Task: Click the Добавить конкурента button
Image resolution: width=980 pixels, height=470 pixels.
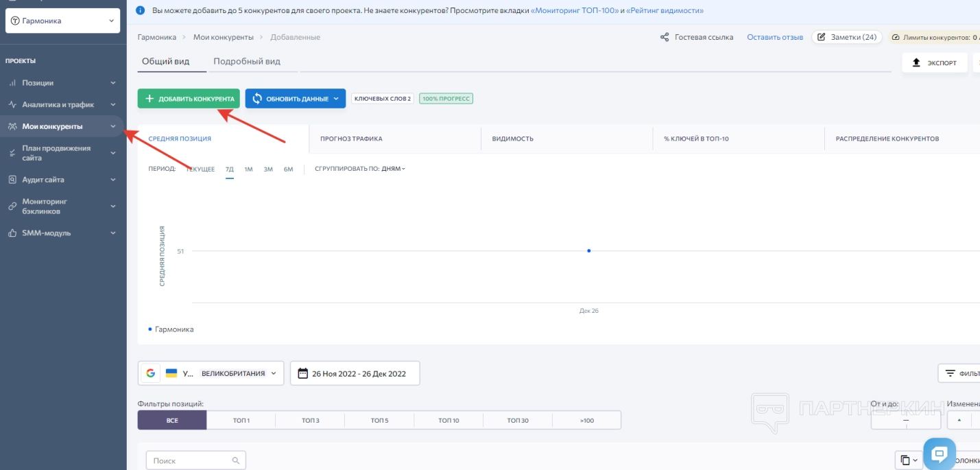Action: tap(189, 99)
